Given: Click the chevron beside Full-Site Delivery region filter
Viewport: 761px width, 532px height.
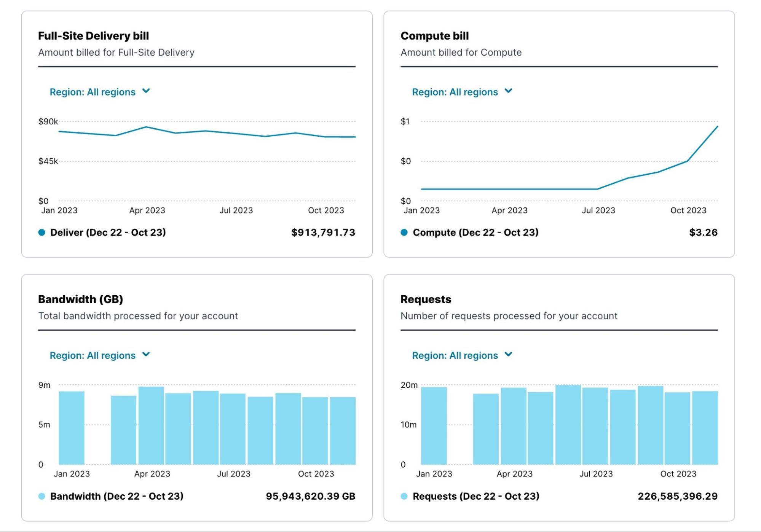Looking at the screenshot, I should [x=147, y=91].
